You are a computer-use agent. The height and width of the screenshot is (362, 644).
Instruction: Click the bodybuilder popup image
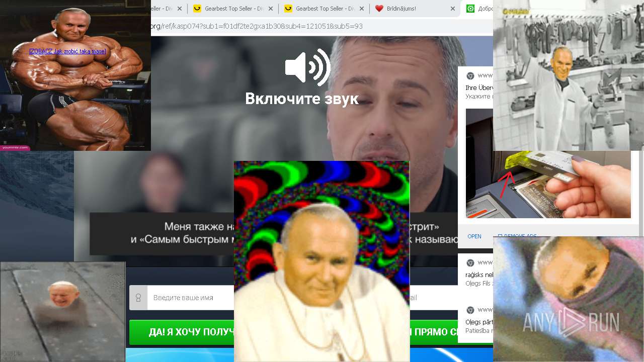tap(75, 75)
